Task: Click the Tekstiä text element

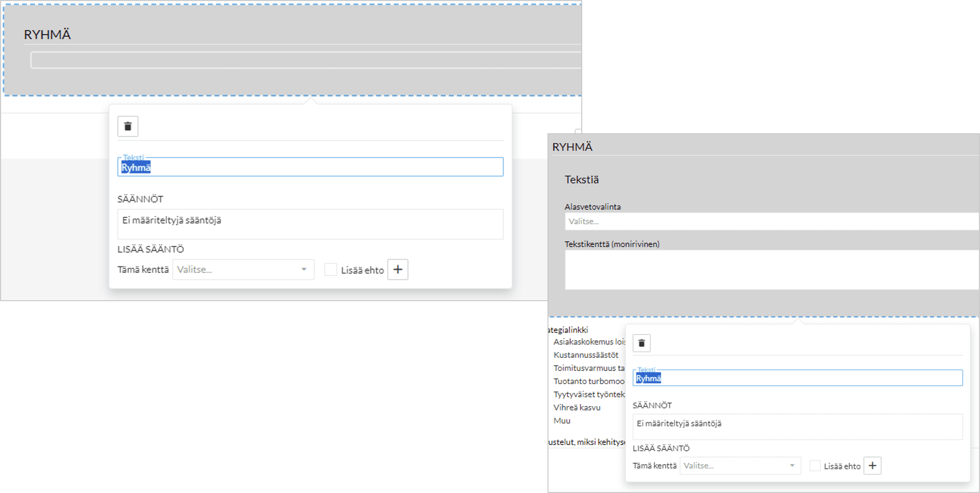Action: pyautogui.click(x=581, y=180)
